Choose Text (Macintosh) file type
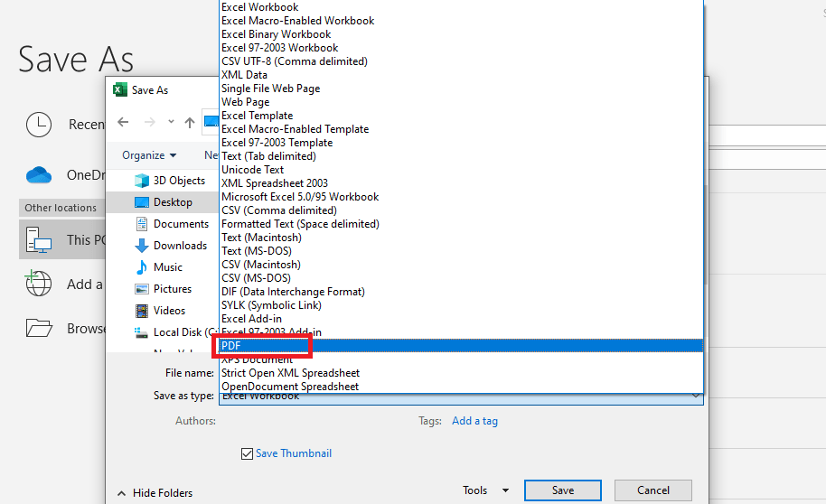This screenshot has height=504, width=826. (461, 237)
